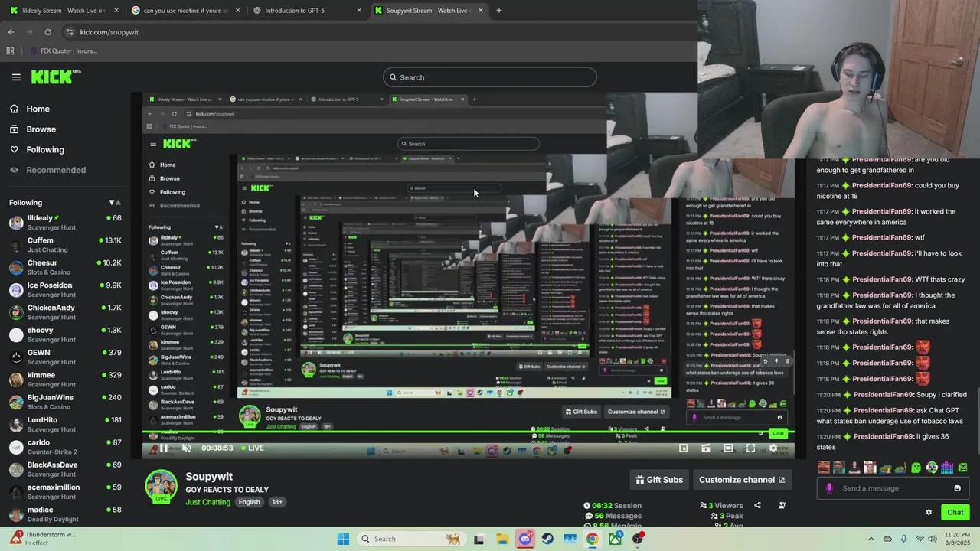Select the equalizer bars emote

click(x=947, y=468)
